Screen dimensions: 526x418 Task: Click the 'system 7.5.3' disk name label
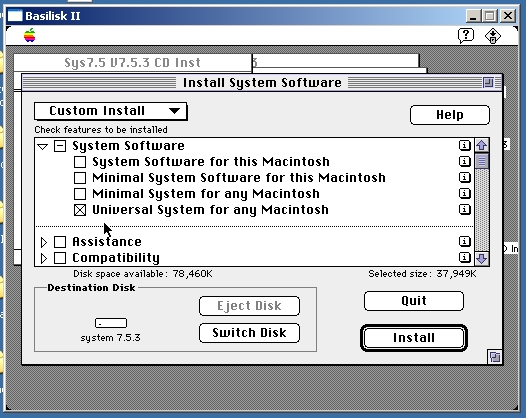[x=110, y=338]
